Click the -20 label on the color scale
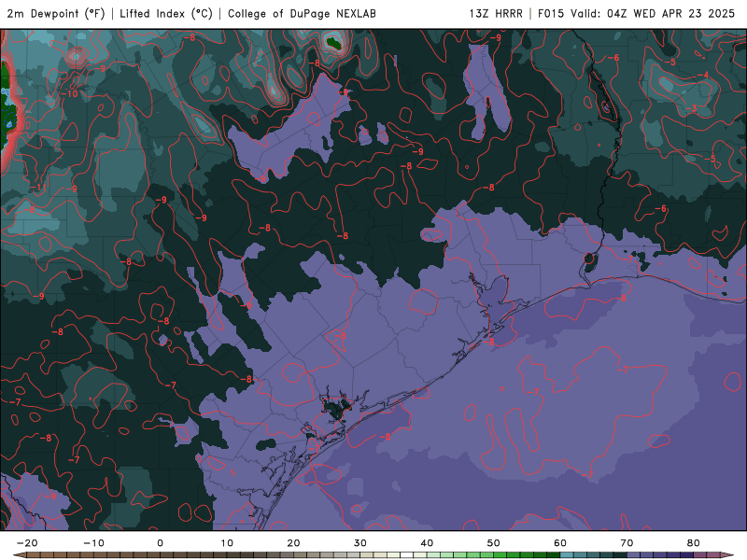 [x=27, y=543]
